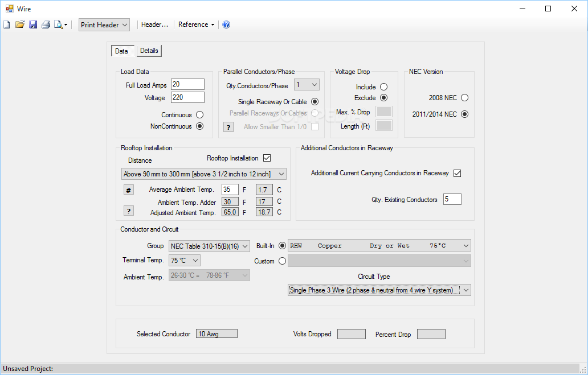The height and width of the screenshot is (375, 588).
Task: Open the Built-In RHW Copper conductor dropdown
Action: coord(379,246)
